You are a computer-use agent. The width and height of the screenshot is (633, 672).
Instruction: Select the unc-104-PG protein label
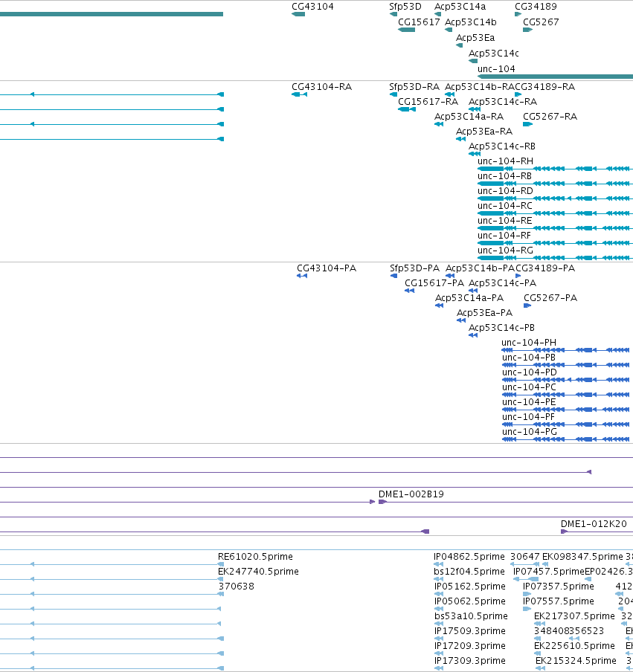coord(529,432)
